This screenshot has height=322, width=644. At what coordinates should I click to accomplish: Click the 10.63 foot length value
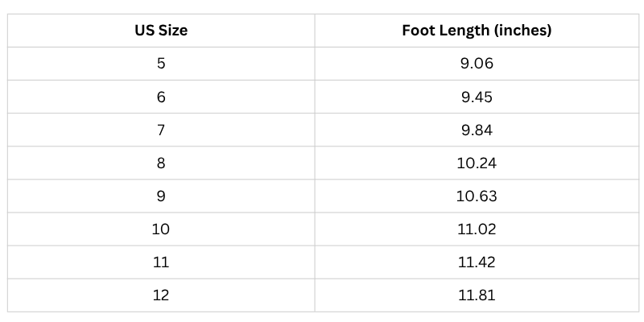[477, 196]
